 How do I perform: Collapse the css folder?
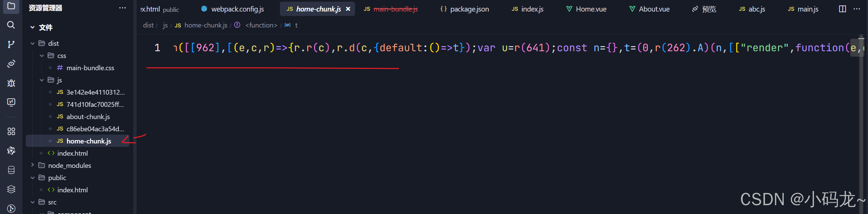[42, 56]
